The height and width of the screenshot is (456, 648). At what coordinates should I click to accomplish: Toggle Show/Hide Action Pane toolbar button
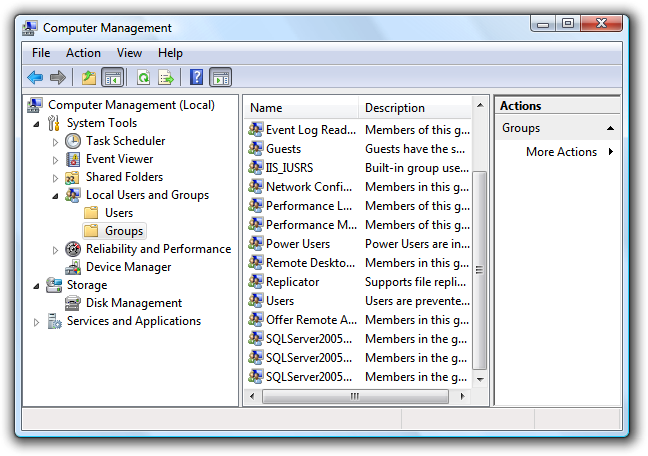click(221, 77)
